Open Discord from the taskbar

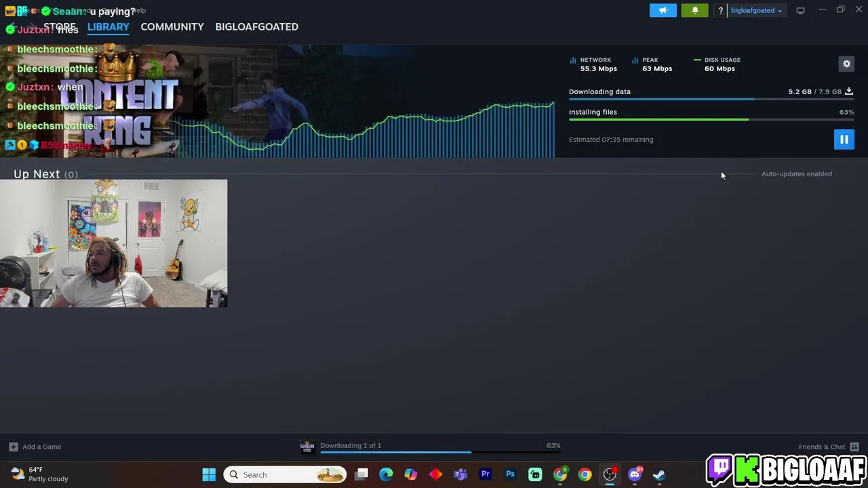coord(635,474)
